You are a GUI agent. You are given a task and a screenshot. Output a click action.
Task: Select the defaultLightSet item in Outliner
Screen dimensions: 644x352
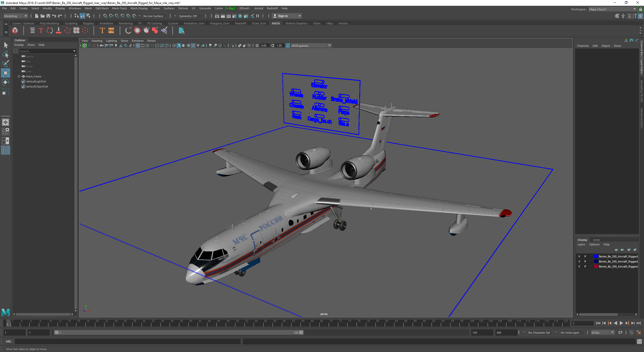(36, 81)
